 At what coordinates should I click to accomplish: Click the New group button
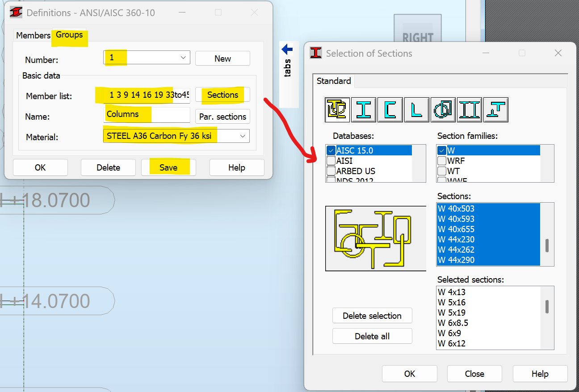coord(222,58)
